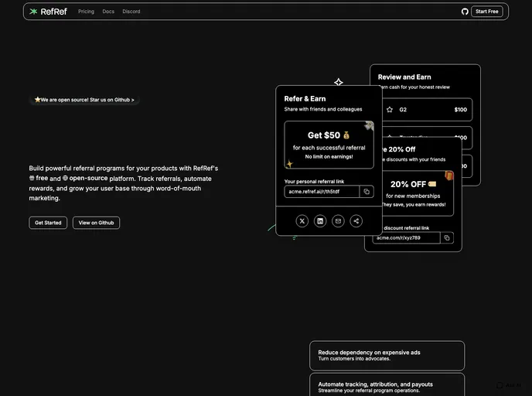Open the 'Star us on Github' banner link
Screen dimensions: 532x396
click(x=84, y=100)
